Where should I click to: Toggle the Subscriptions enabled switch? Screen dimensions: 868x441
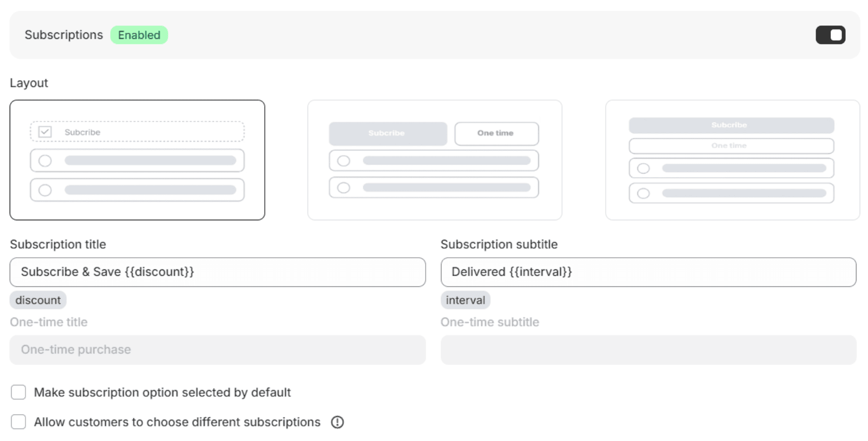[830, 35]
